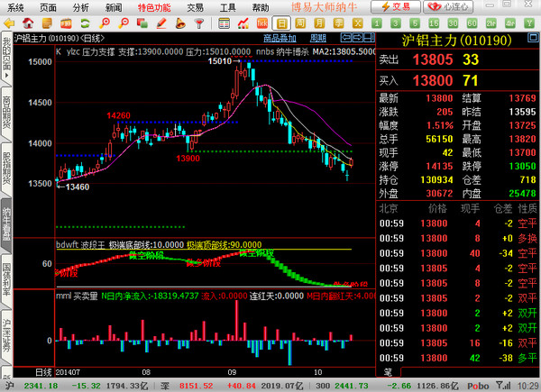Open the 分析 menu
This screenshot has height=392, width=541.
coord(81,7)
